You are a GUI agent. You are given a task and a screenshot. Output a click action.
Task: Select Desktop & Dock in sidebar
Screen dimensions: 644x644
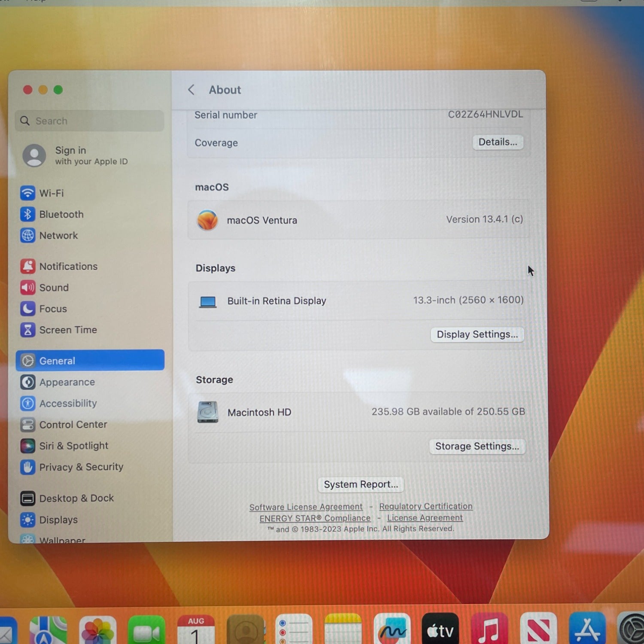(90, 498)
